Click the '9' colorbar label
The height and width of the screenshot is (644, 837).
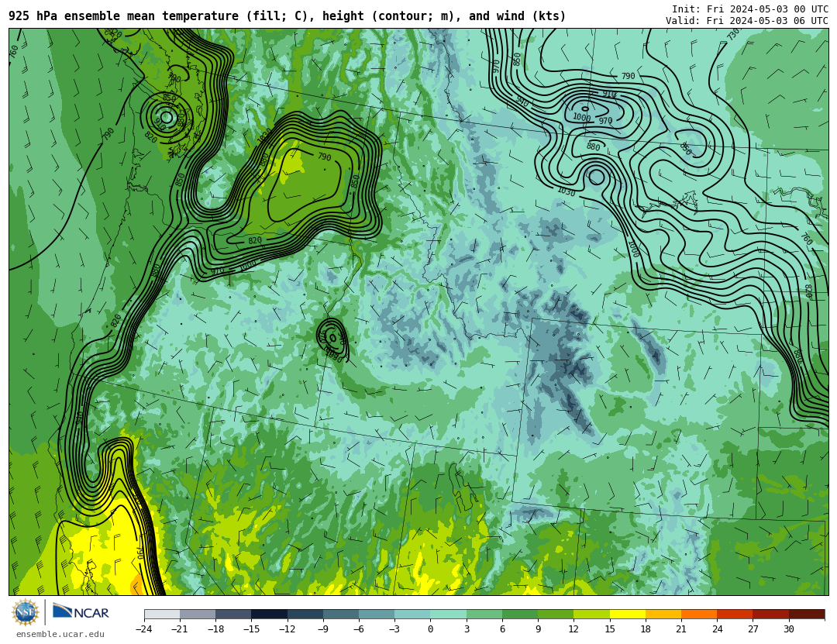[538, 629]
